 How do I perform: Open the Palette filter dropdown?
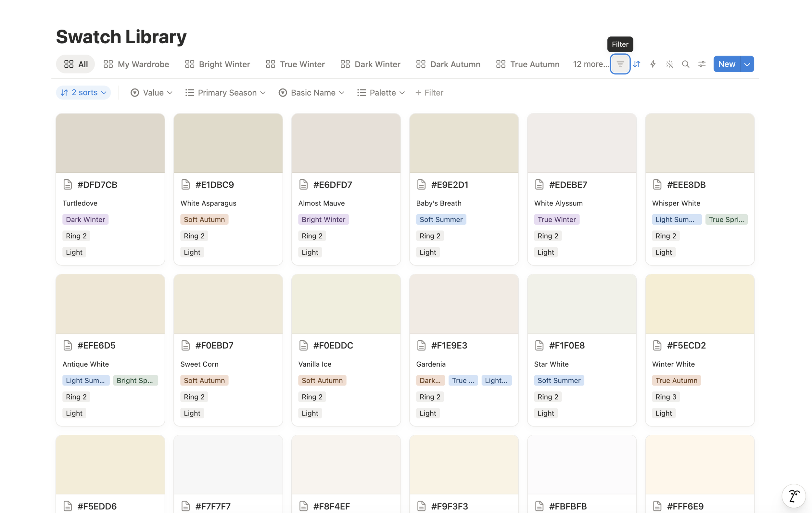pos(381,92)
